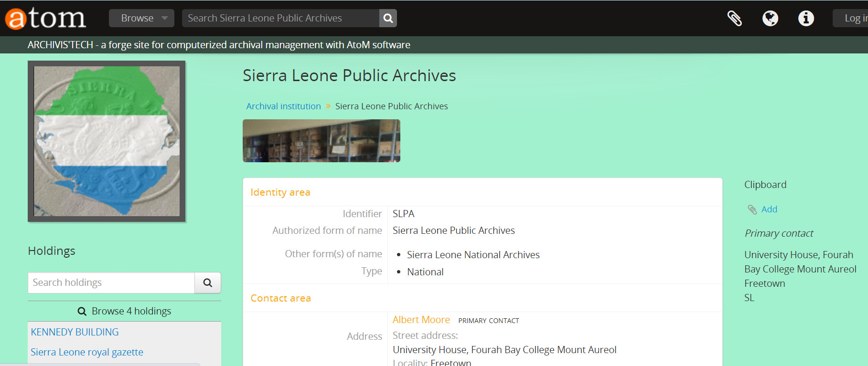Click inside the Search holdings field
Viewport: 868px width, 366px height.
[111, 282]
